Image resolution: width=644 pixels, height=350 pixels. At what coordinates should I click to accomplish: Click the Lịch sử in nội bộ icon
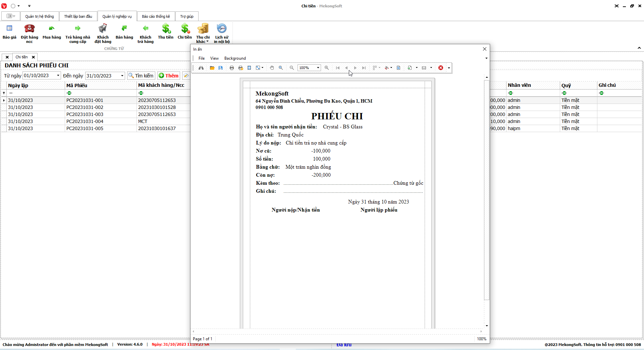(222, 33)
